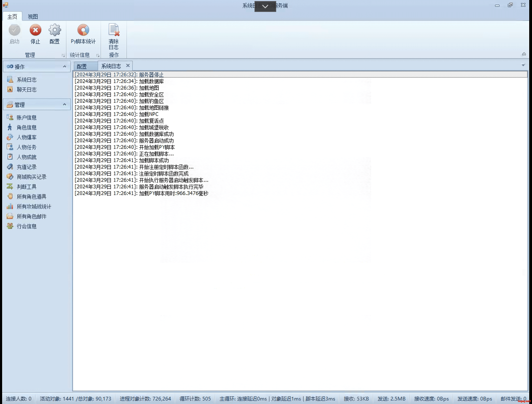Screen dimensions: 532x404
Task: Open 所有攻城战统计 chart item
Action: pos(34,207)
